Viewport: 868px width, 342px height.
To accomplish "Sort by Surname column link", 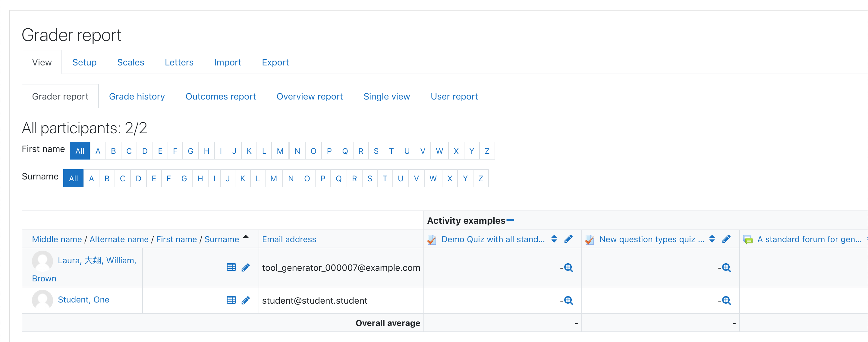I will tap(222, 239).
